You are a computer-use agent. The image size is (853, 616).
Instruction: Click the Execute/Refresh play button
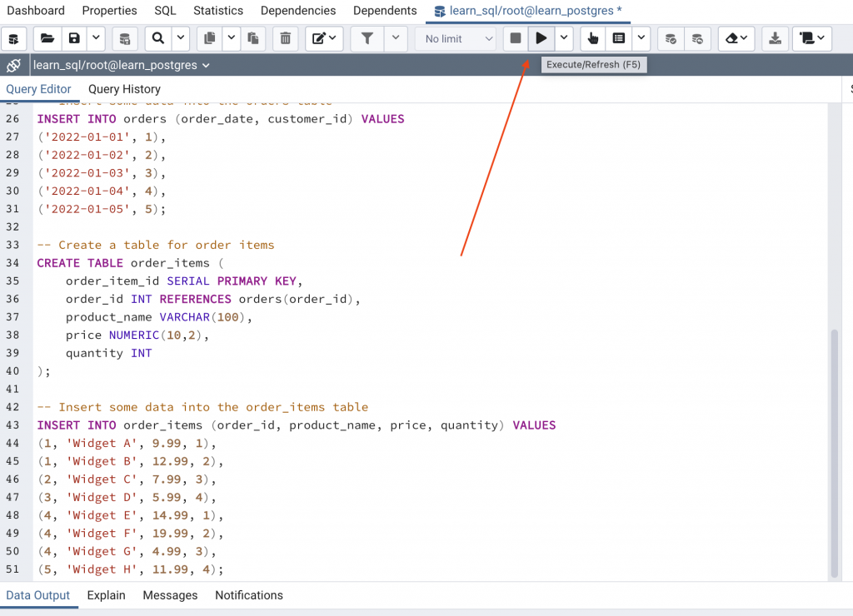point(541,38)
